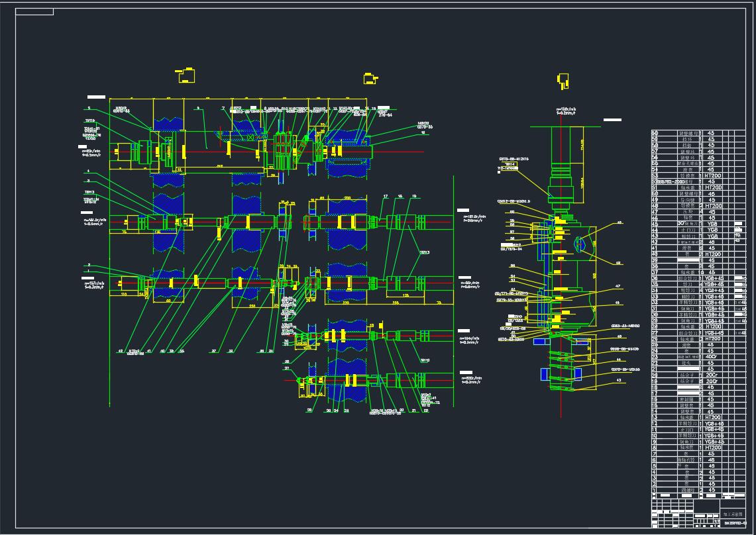The height and width of the screenshot is (535, 756).
Task: Select part balloon number 5 at upper left
Action: coord(88,107)
